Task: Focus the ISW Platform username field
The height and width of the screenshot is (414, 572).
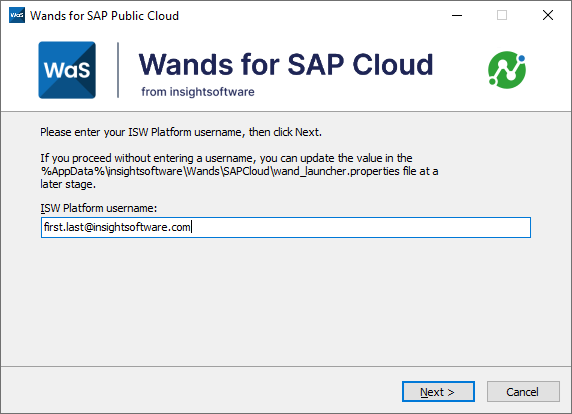Action: point(286,227)
